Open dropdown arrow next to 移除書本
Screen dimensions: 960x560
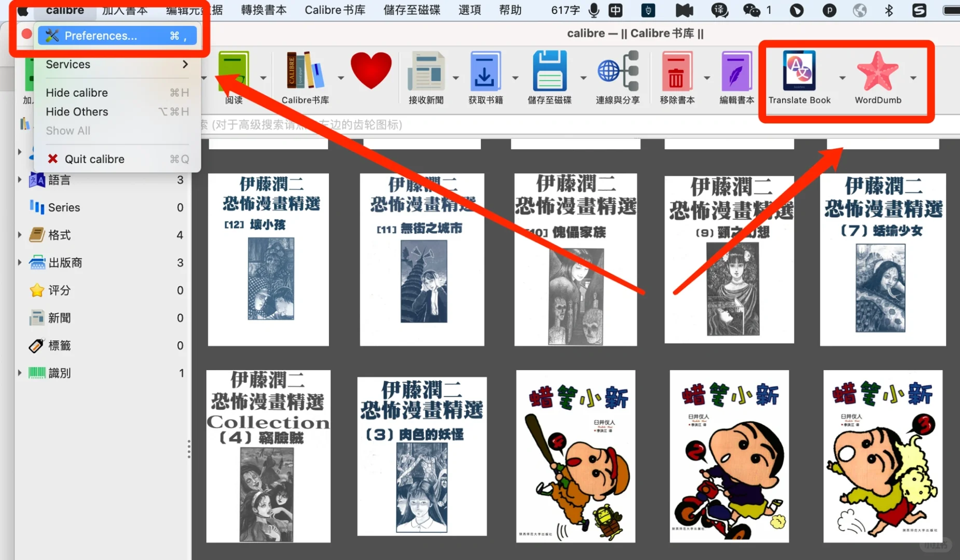pyautogui.click(x=707, y=78)
